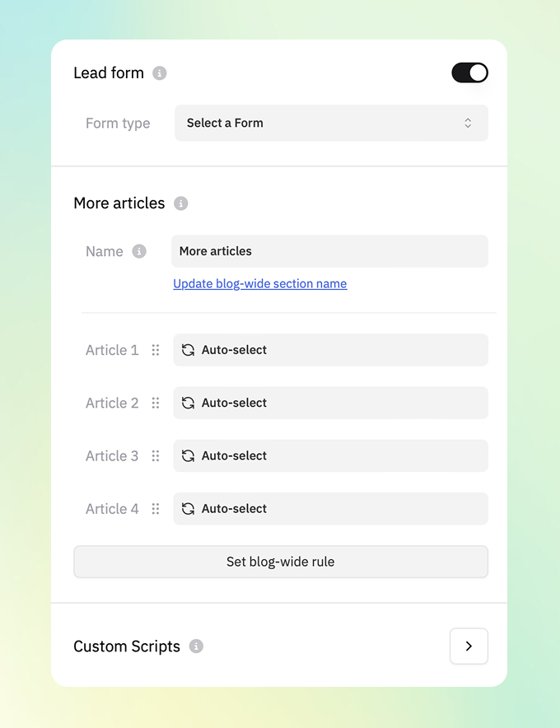Image resolution: width=560 pixels, height=728 pixels.
Task: Click the Lead form info icon
Action: point(160,73)
